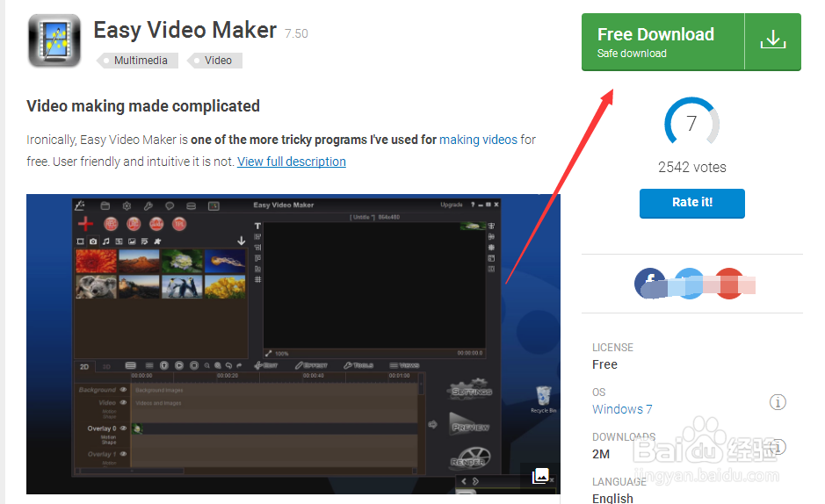
Task: Click the jellyfish thumbnail
Action: [225, 261]
